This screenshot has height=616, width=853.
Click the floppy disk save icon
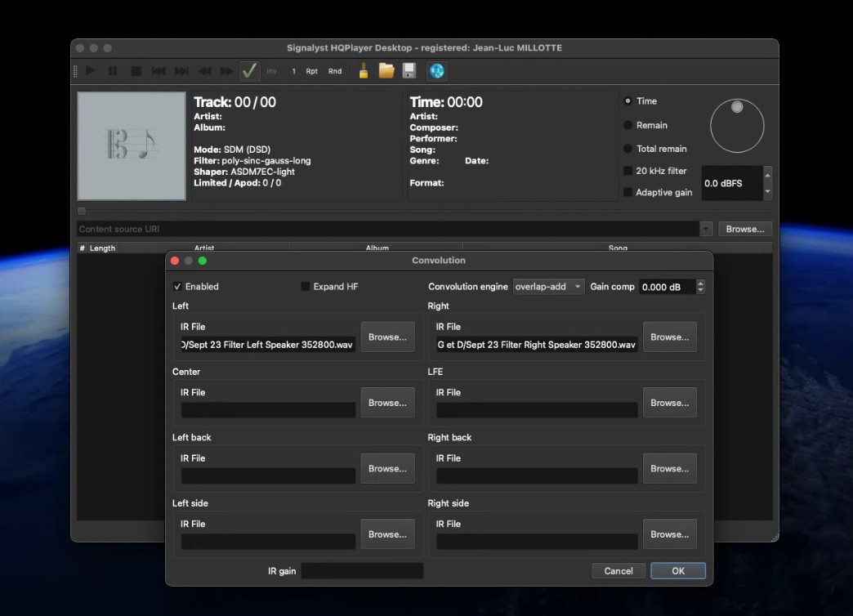click(409, 71)
